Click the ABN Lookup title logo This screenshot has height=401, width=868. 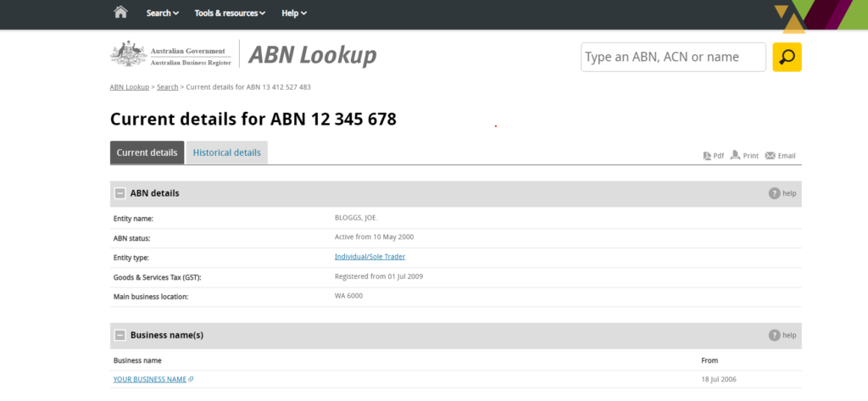click(x=312, y=55)
